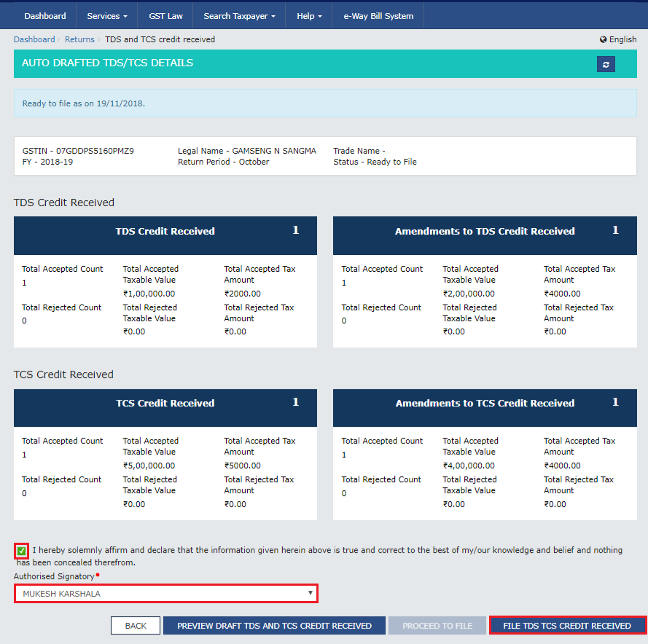Click 'Ready to file as on 19/11/2018' message
This screenshot has height=644, width=648.
[84, 103]
